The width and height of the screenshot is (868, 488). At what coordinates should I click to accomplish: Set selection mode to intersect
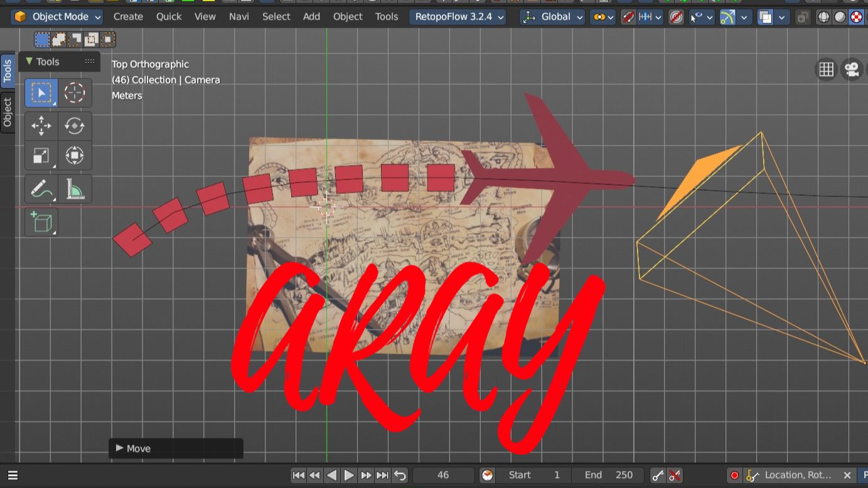coord(107,40)
